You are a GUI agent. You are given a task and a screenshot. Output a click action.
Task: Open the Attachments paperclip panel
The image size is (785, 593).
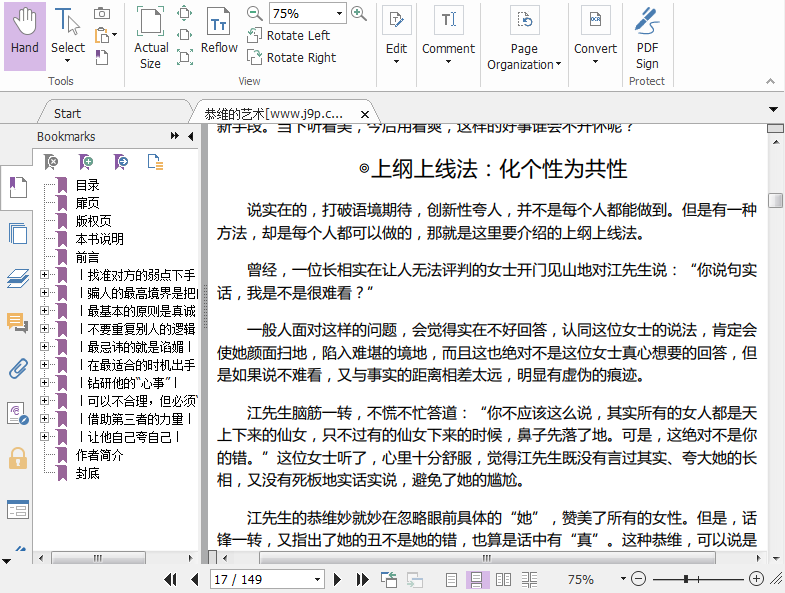(x=18, y=369)
